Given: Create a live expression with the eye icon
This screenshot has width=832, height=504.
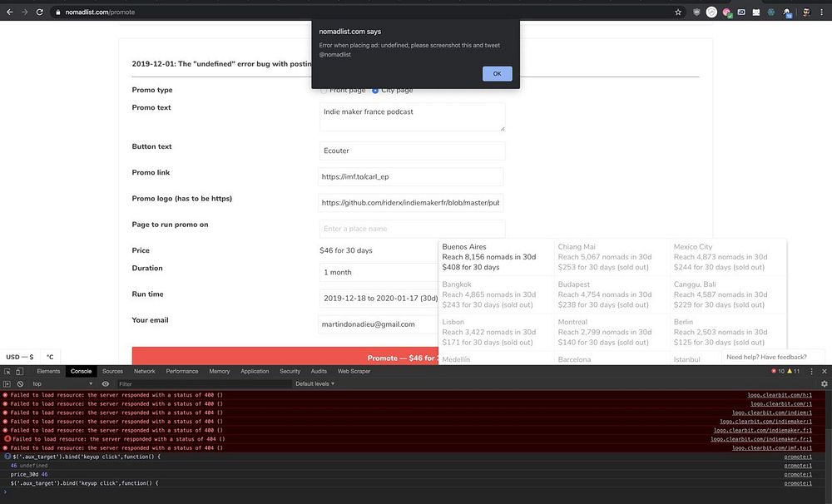Looking at the screenshot, I should pos(106,383).
